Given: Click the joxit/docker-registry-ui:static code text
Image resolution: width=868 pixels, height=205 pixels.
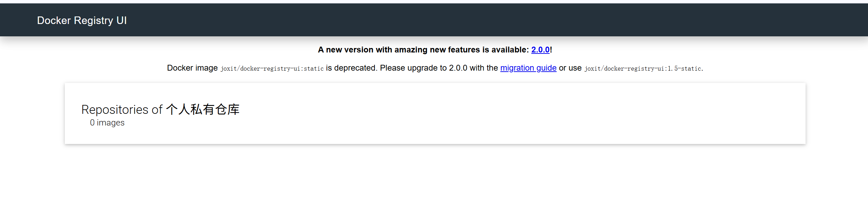Looking at the screenshot, I should tap(272, 69).
